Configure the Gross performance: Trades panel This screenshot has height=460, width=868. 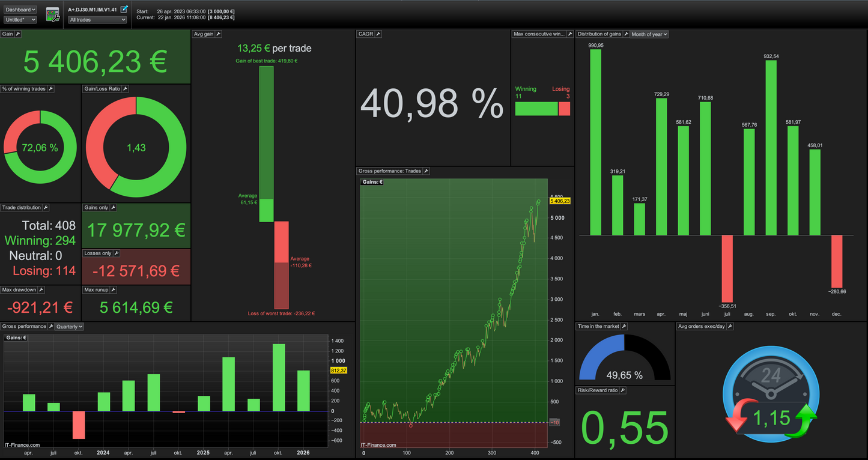tap(426, 171)
